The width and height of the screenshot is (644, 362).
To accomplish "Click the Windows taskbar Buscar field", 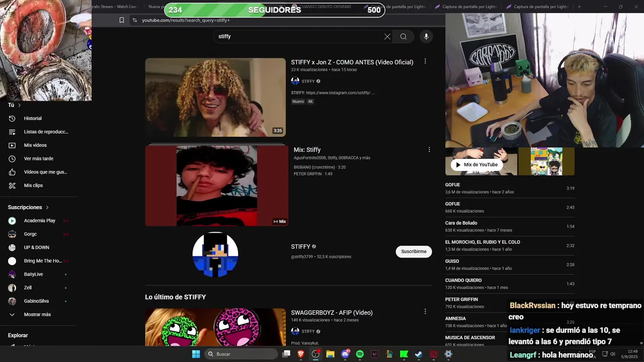I will click(x=240, y=354).
